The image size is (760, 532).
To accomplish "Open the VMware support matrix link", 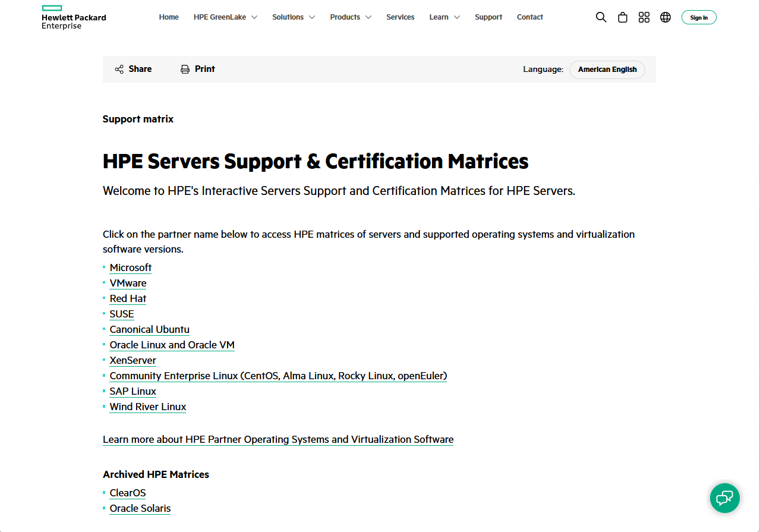I will tap(128, 283).
